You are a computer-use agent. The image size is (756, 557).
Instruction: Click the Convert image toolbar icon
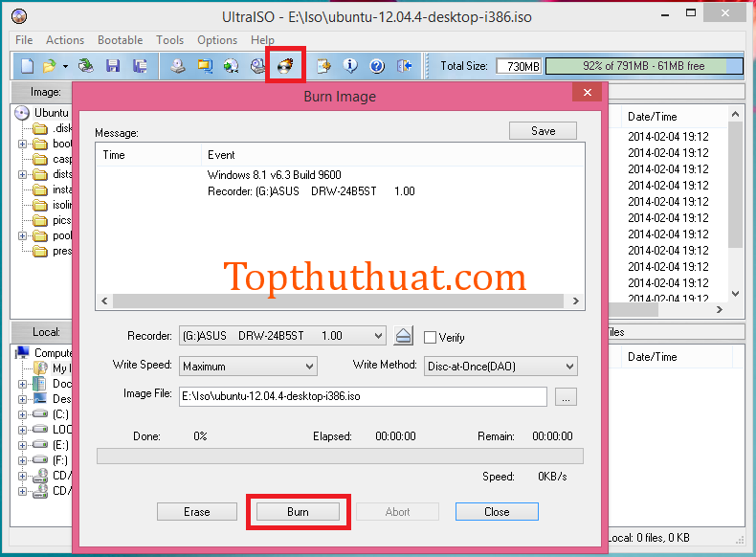[x=231, y=66]
